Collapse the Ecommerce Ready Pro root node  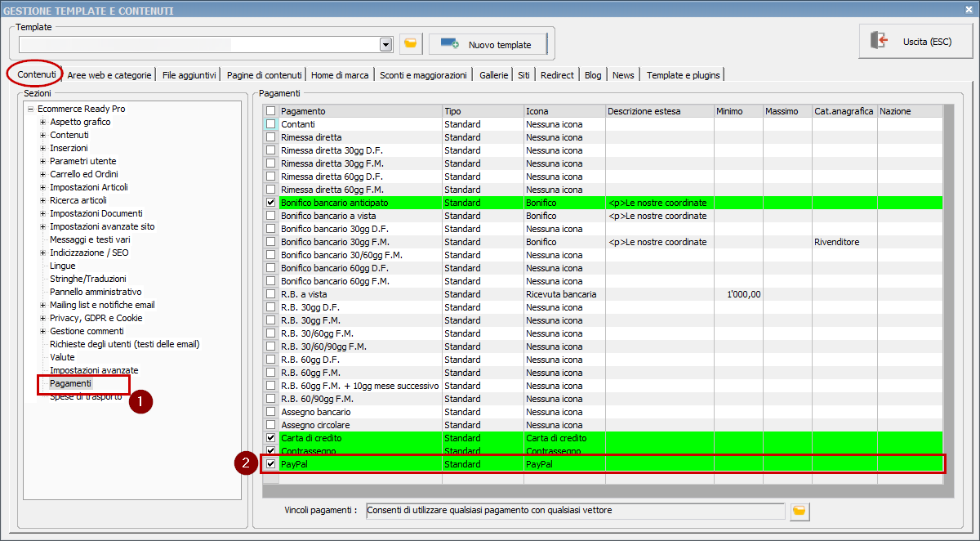click(x=30, y=109)
